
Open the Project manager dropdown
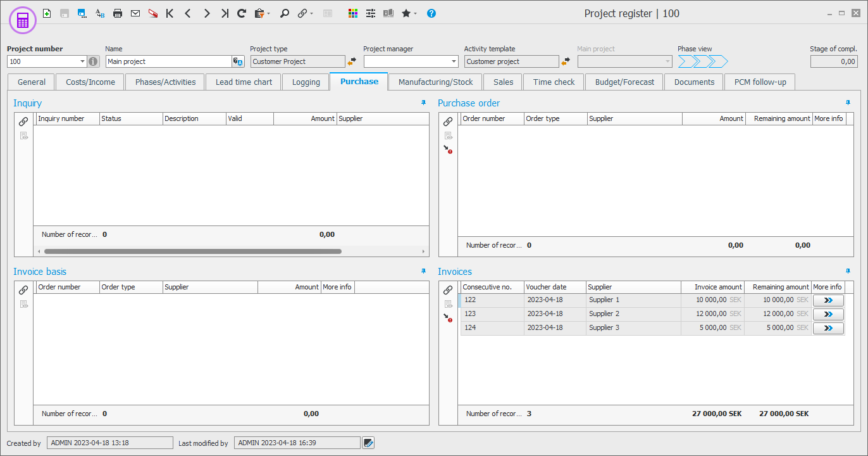(453, 61)
